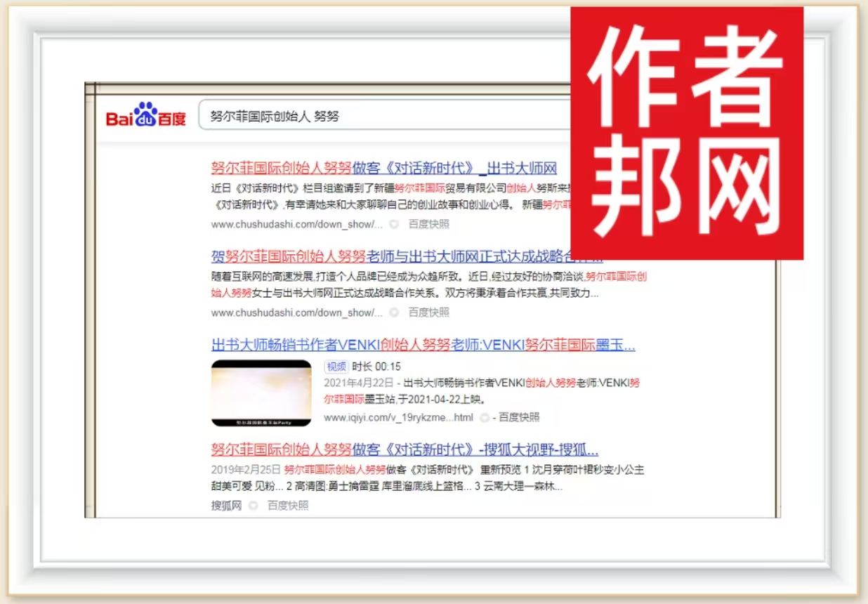Screen dimensions: 868x604
Task: Open 百度快照 for the second search result
Action: pos(428,312)
